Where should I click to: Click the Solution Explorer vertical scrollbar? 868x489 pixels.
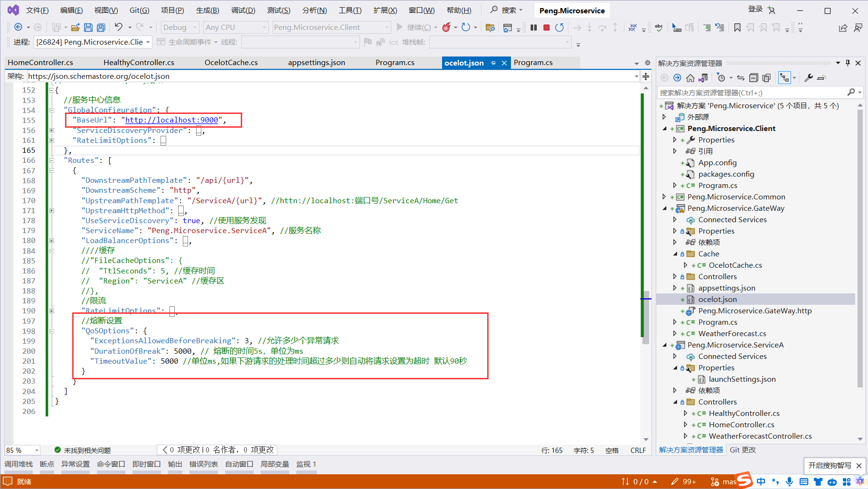click(x=860, y=249)
